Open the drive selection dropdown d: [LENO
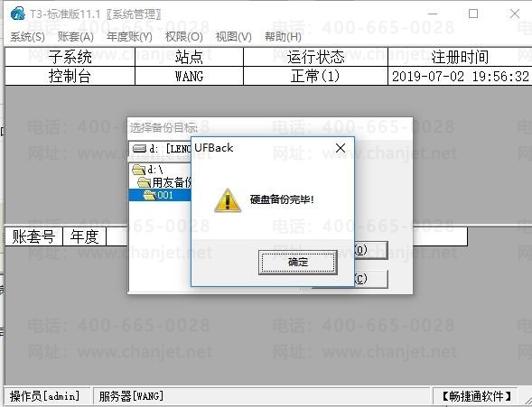This screenshot has width=532, height=407. [x=160, y=148]
